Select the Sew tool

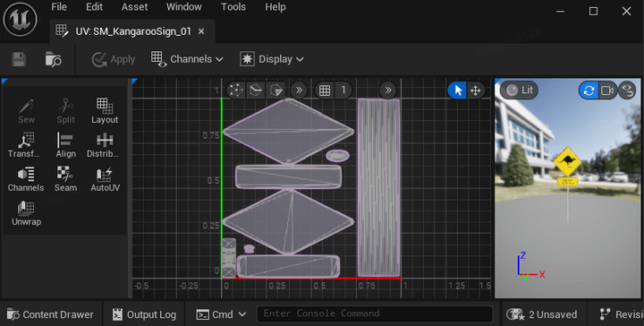tap(26, 111)
